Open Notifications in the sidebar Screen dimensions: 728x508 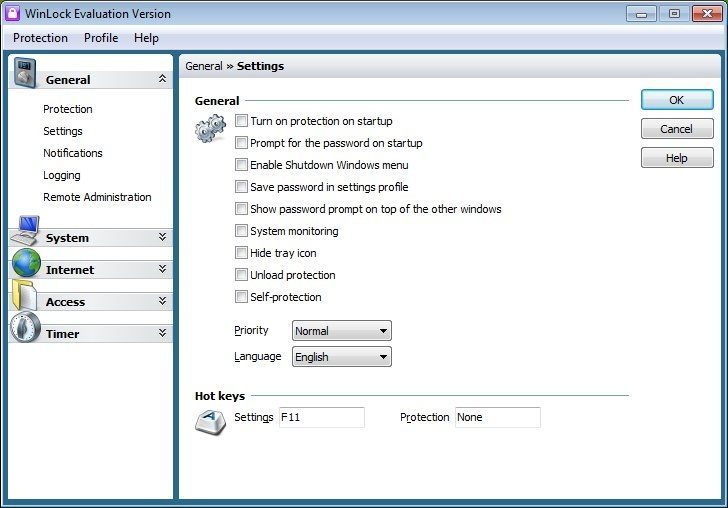click(73, 153)
